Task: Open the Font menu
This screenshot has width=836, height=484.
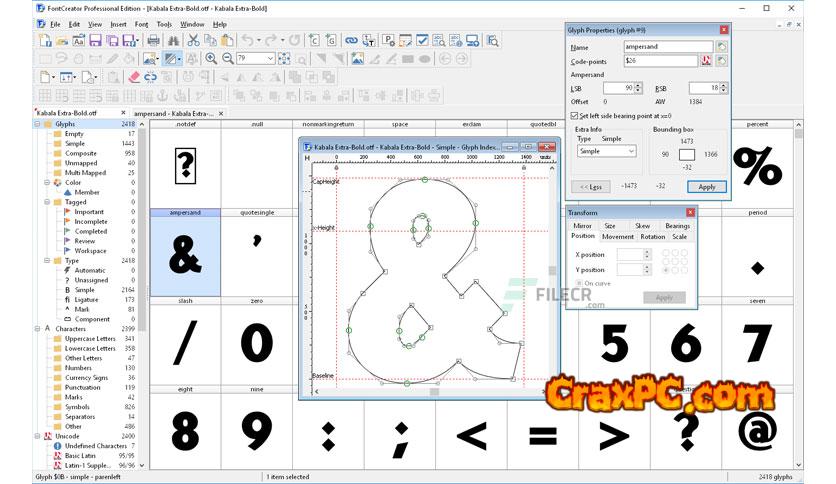Action: [140, 23]
